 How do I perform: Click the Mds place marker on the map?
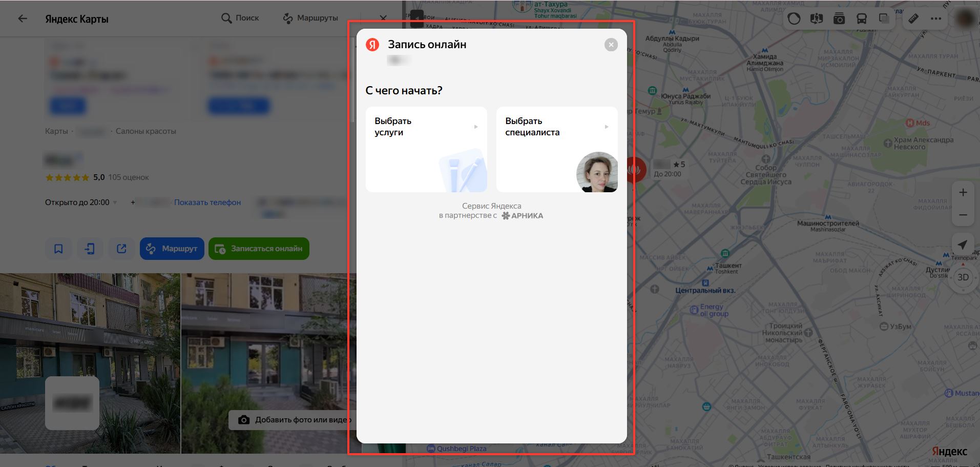pyautogui.click(x=918, y=123)
